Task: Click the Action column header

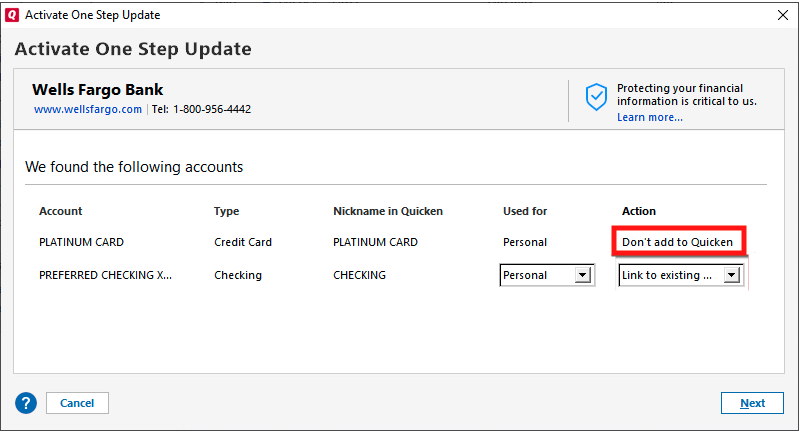Action: (x=639, y=211)
